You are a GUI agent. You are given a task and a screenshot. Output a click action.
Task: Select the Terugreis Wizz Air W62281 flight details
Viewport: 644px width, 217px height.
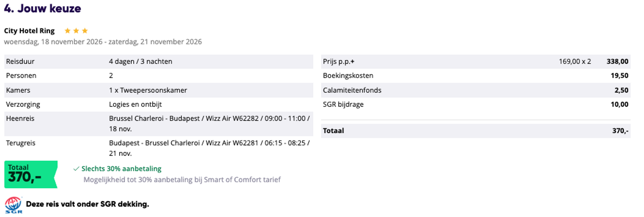[x=209, y=148]
